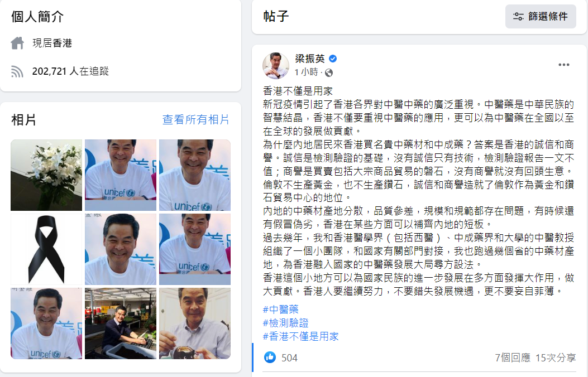Click the verified badge beside 梁振英
The height and width of the screenshot is (377, 588).
[x=333, y=59]
